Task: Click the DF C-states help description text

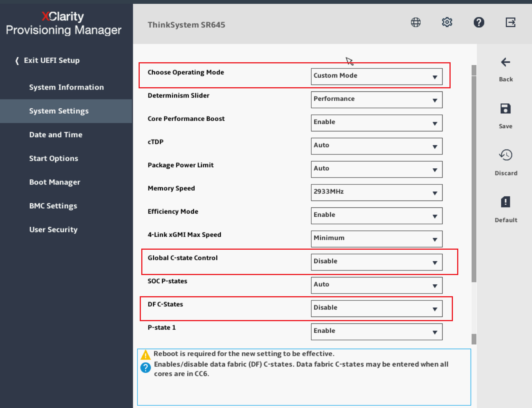Action: (x=301, y=369)
